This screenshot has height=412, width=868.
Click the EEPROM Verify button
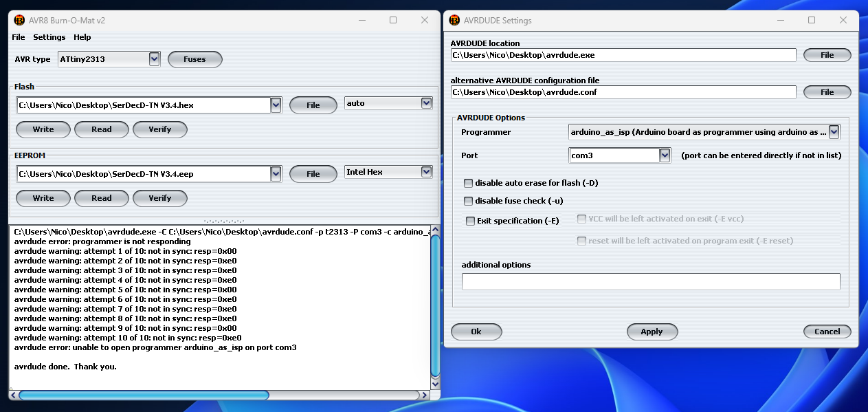(x=159, y=198)
